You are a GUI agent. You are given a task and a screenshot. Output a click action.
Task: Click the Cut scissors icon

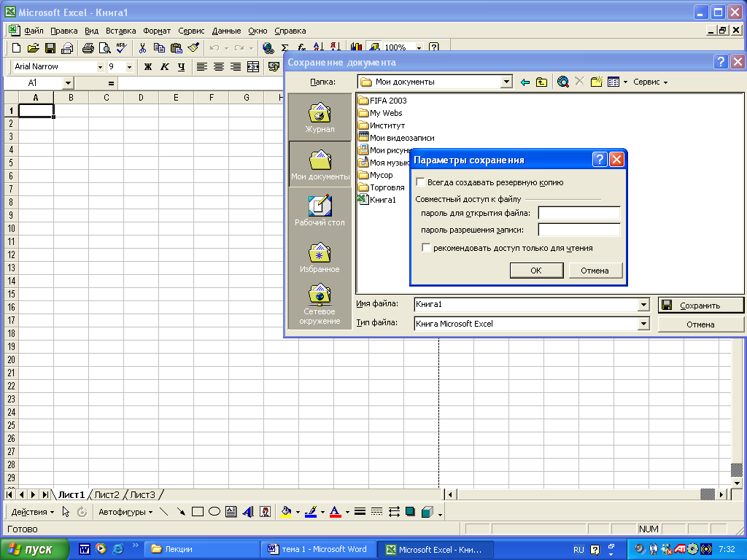(x=142, y=47)
